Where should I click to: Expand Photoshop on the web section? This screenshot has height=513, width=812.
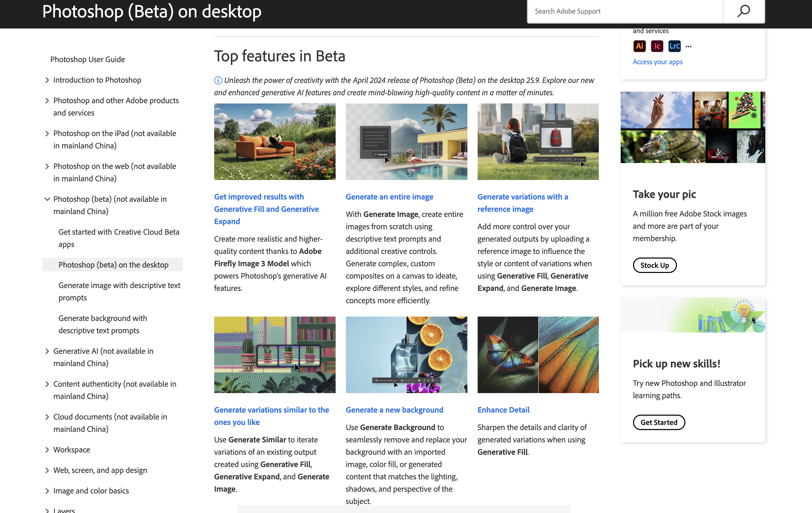coord(47,166)
